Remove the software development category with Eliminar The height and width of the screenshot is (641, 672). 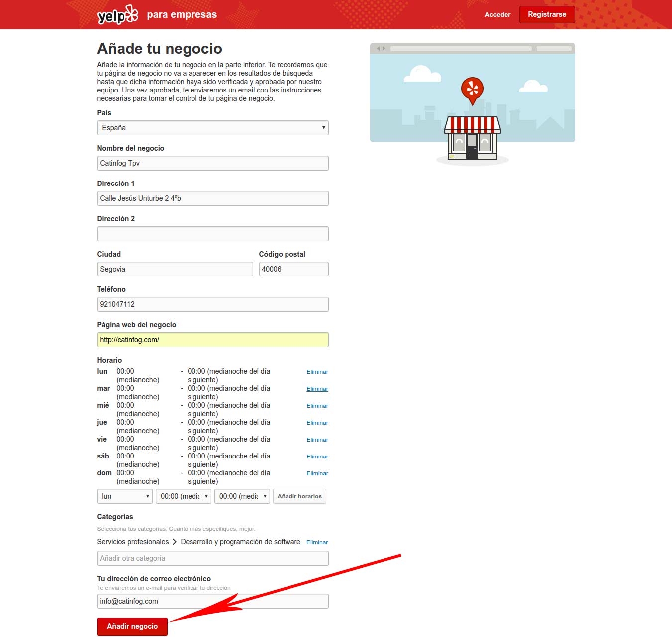tap(317, 542)
